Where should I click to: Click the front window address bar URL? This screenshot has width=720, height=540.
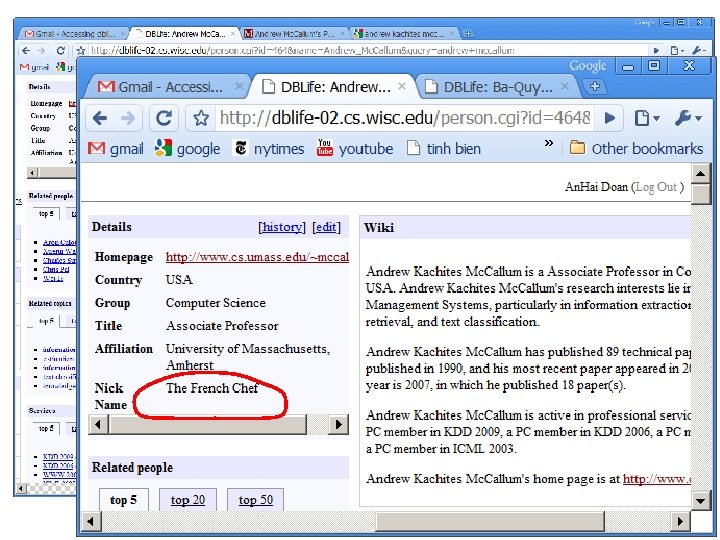click(x=405, y=118)
